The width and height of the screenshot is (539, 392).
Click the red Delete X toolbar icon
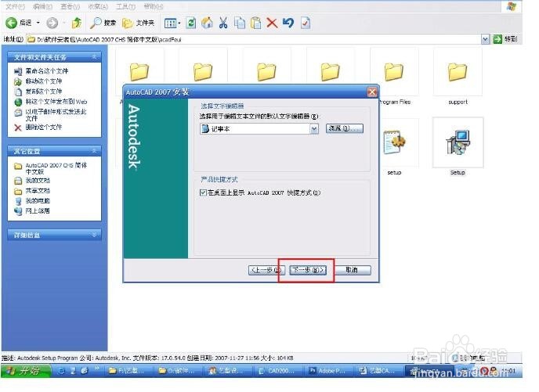pyautogui.click(x=272, y=23)
